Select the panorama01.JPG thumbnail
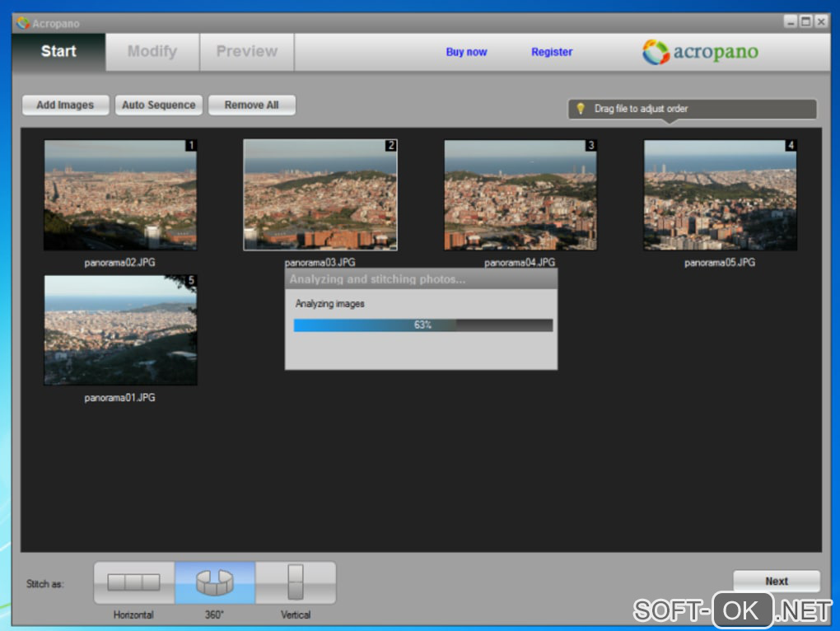This screenshot has width=840, height=631. [120, 330]
